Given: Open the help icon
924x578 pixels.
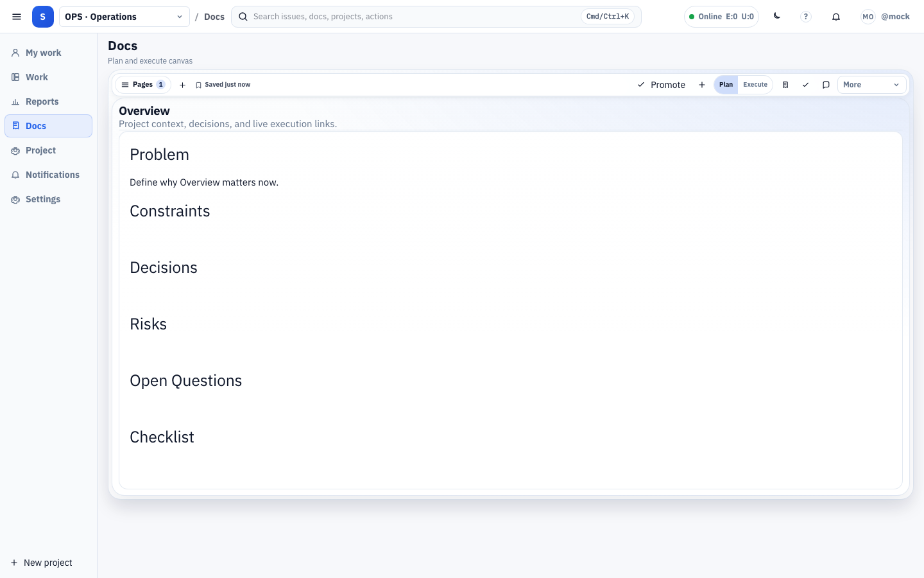Looking at the screenshot, I should click(x=805, y=16).
